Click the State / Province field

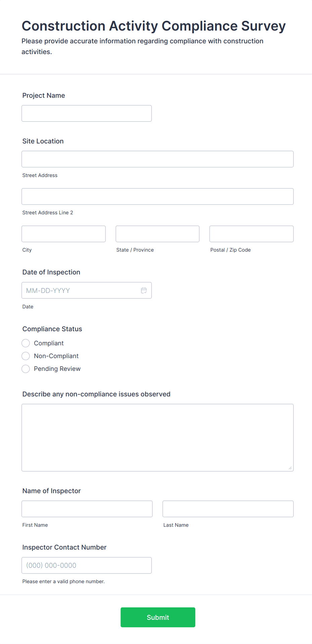[x=157, y=233]
